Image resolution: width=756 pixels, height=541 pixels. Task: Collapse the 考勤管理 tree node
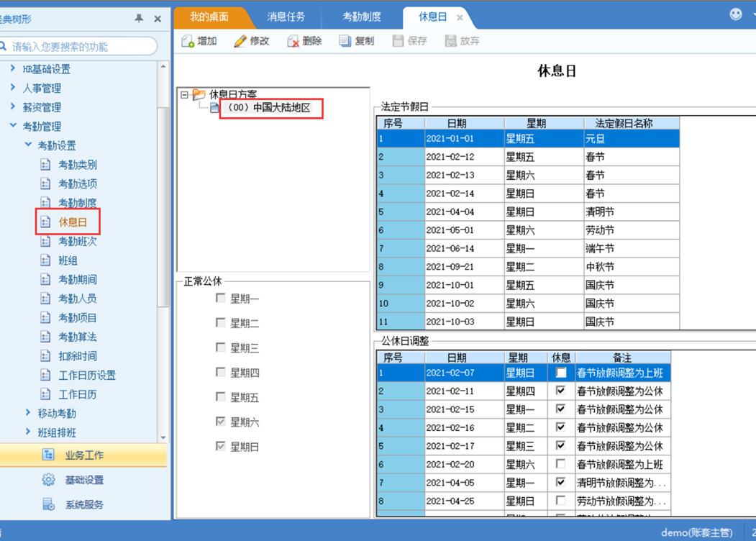(13, 125)
